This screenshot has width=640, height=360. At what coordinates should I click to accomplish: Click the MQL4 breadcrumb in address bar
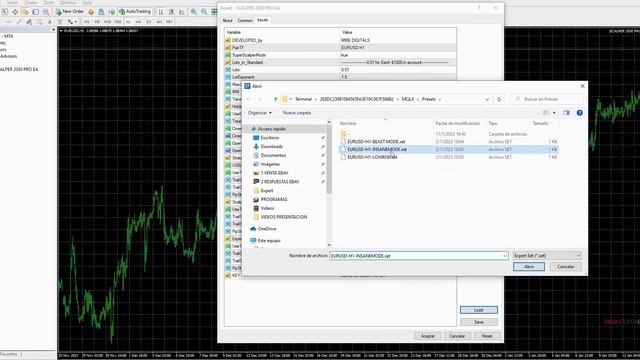408,99
